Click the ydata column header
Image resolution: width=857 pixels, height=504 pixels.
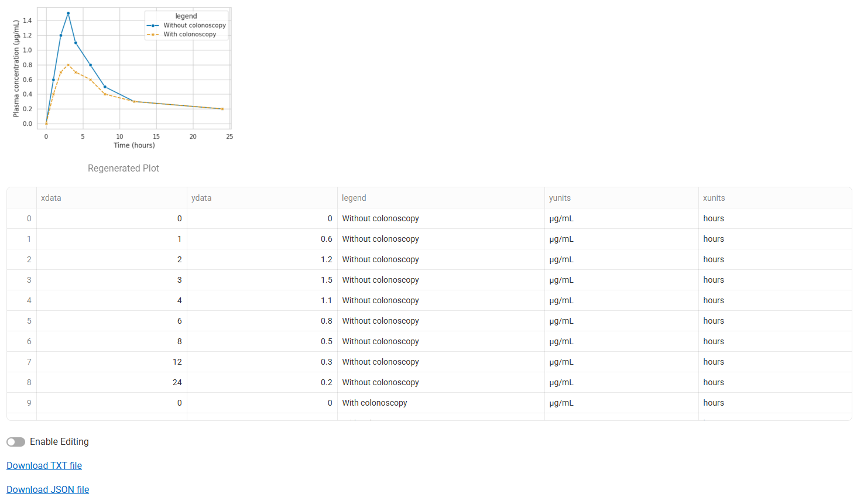pos(262,198)
